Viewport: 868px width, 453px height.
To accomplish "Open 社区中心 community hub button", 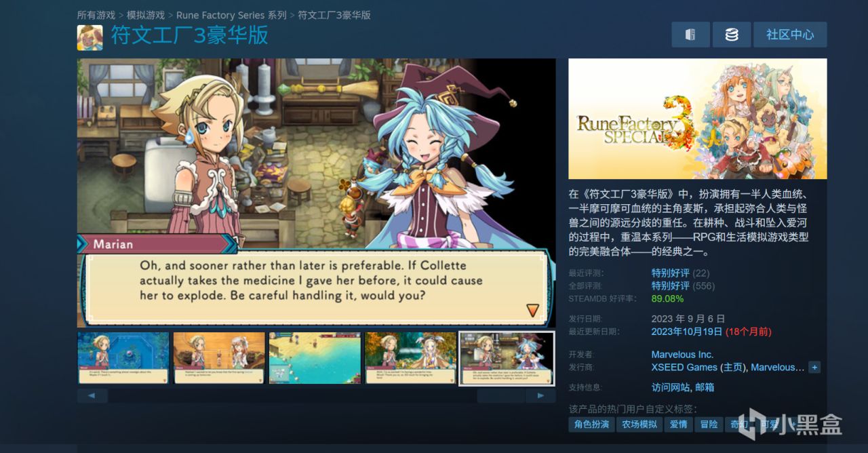I will pos(790,35).
